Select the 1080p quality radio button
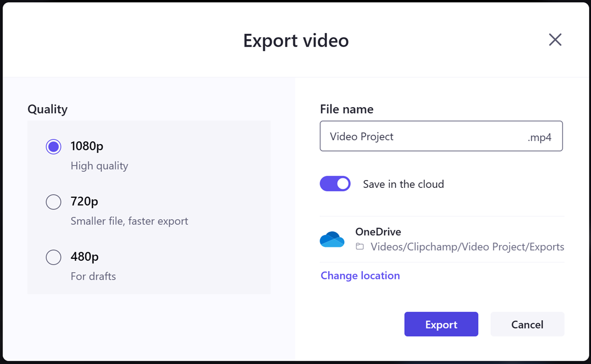 pos(53,147)
